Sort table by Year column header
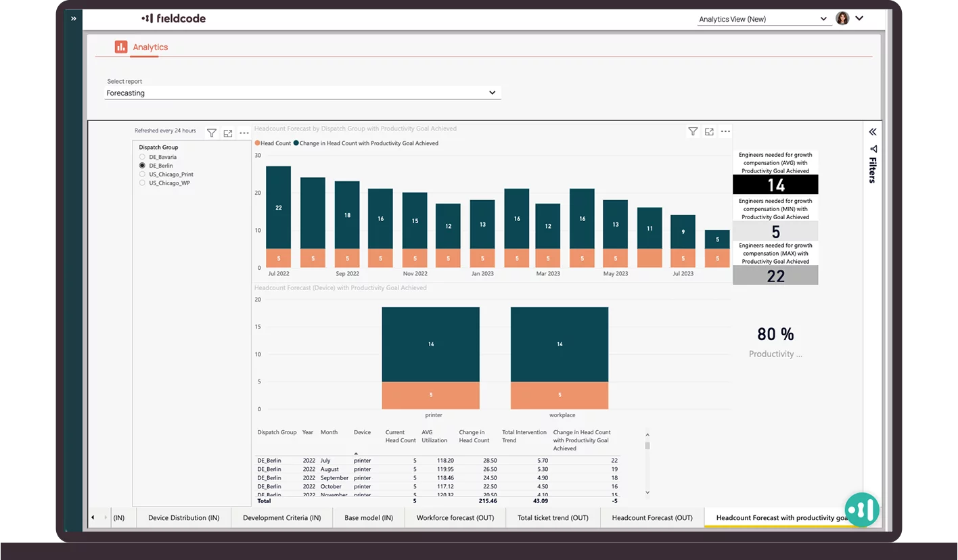The width and height of the screenshot is (958, 560). (x=308, y=432)
